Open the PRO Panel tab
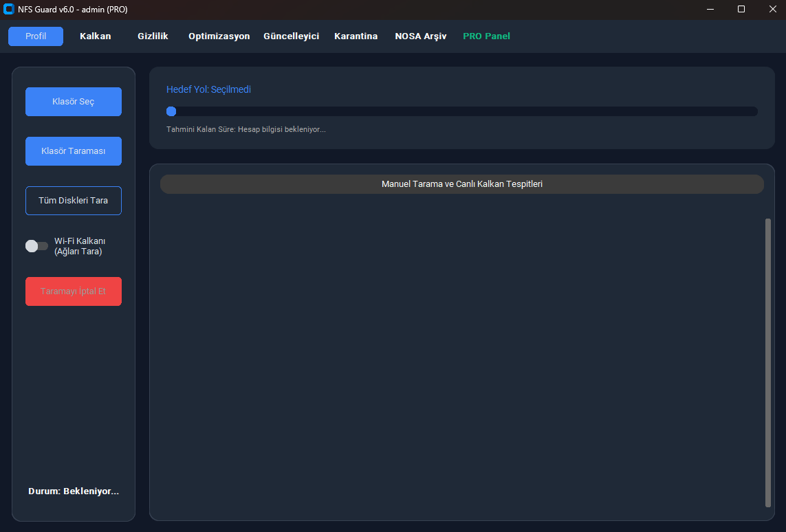 click(486, 36)
